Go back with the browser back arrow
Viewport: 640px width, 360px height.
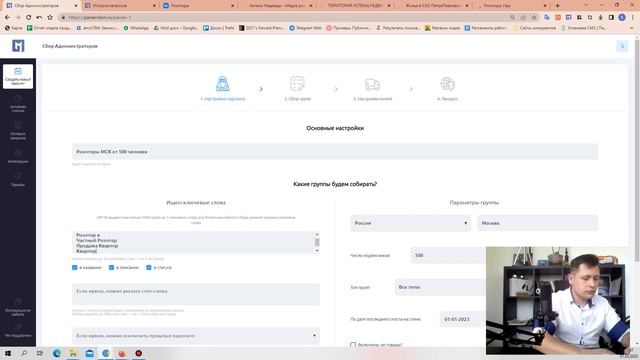click(7, 18)
